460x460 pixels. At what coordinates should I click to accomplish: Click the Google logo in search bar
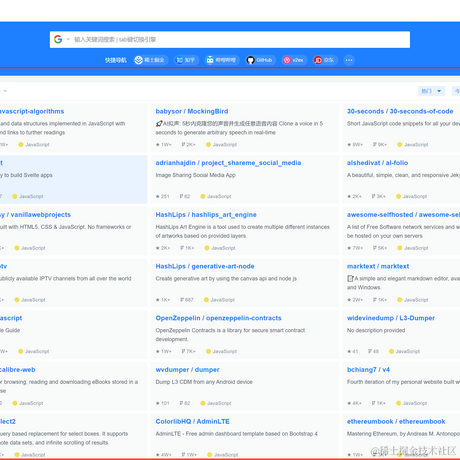tap(58, 39)
